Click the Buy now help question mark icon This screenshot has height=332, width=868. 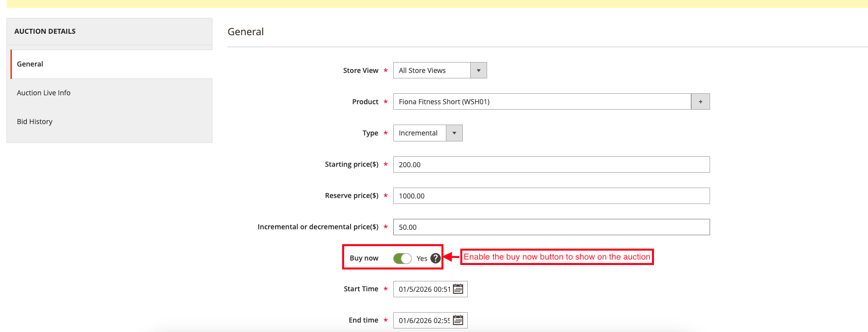[x=435, y=258]
